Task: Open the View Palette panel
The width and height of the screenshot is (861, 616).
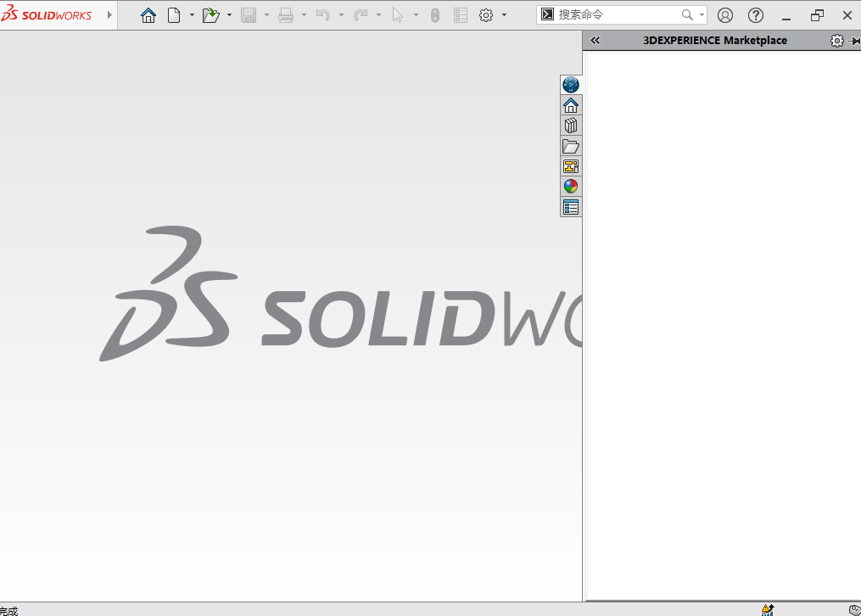Action: 571,165
